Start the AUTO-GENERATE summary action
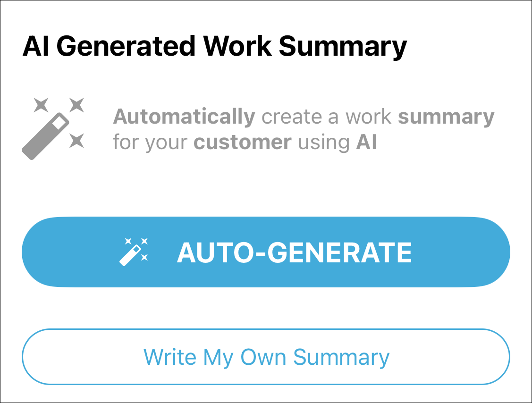Image resolution: width=532 pixels, height=403 pixels. coord(266,252)
